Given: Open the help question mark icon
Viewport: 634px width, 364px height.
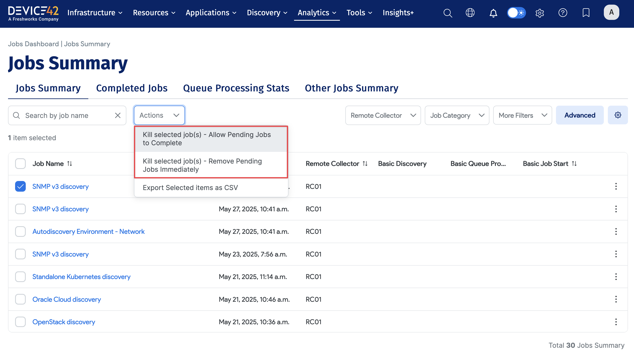Looking at the screenshot, I should 563,13.
